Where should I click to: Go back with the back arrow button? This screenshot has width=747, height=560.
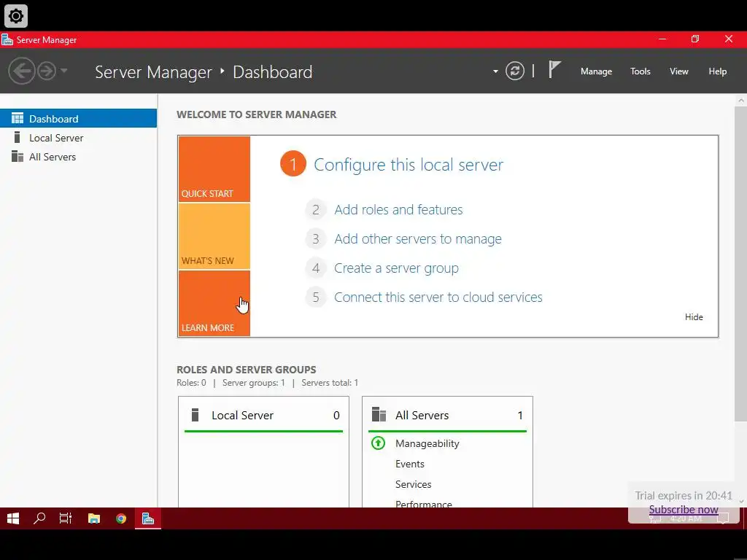(21, 71)
